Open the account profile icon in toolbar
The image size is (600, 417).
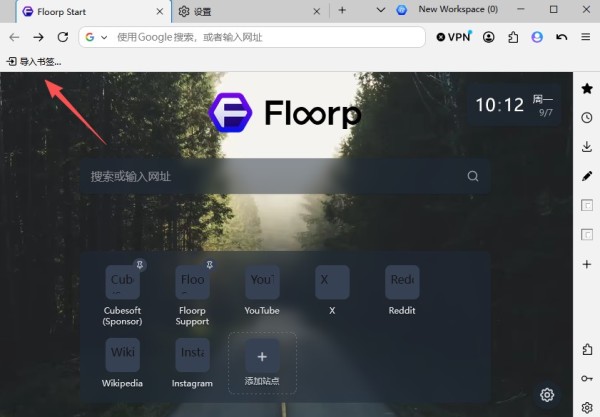point(489,37)
